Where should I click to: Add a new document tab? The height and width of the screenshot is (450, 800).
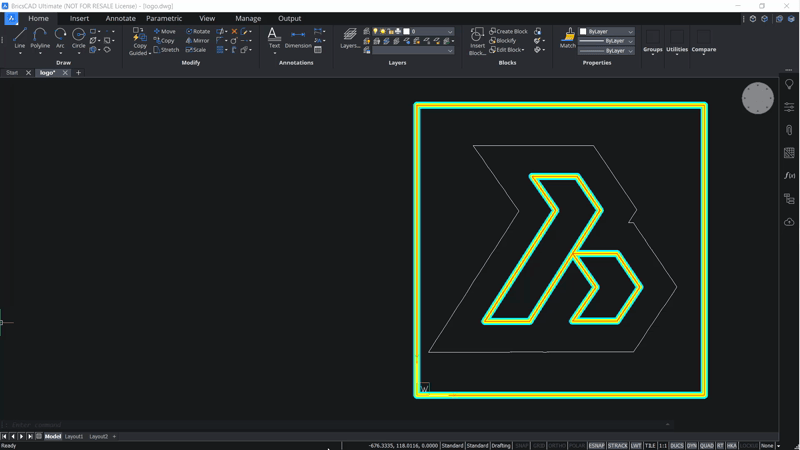click(78, 72)
